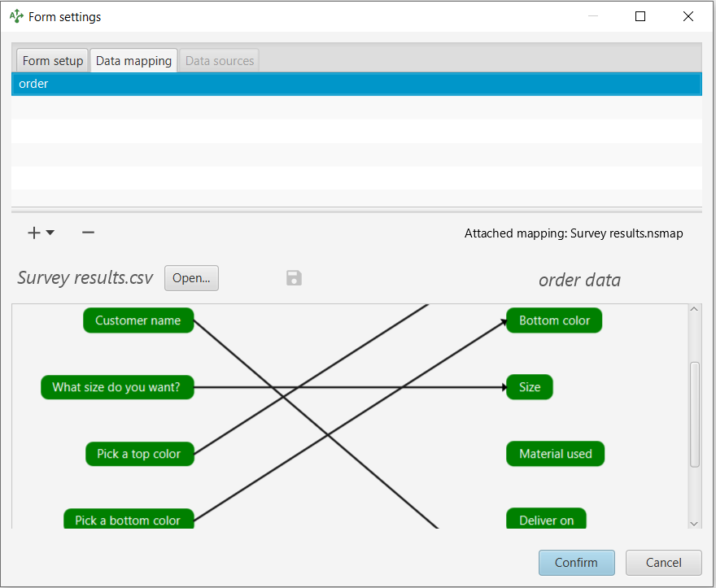This screenshot has height=588, width=716.
Task: Click the mapping vertical scrollbar thumb
Action: (x=695, y=415)
